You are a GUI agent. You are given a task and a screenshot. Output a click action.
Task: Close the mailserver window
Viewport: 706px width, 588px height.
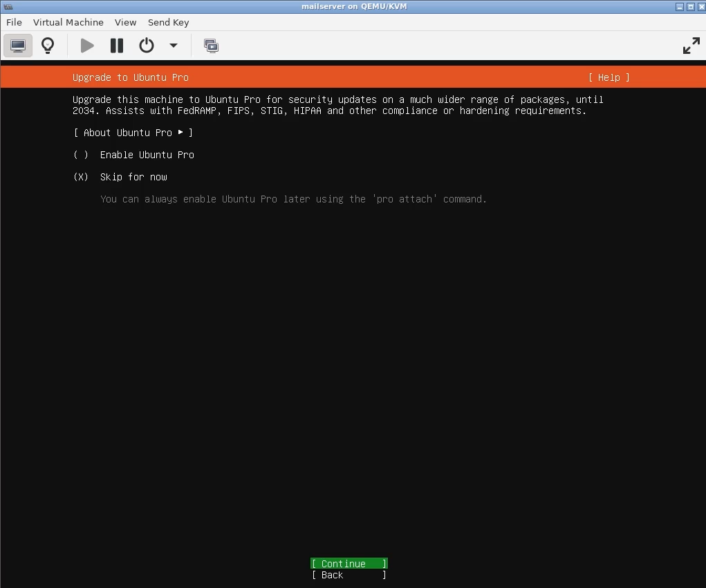(x=700, y=7)
